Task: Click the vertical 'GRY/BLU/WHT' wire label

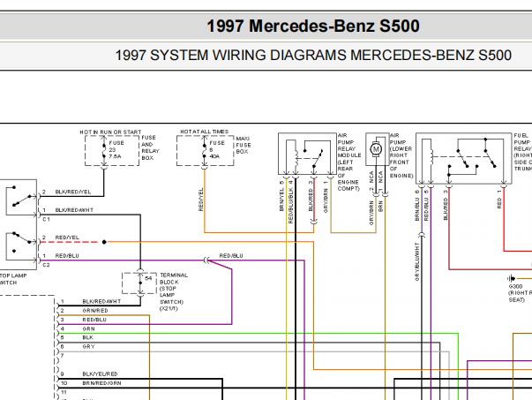Action: (x=417, y=261)
